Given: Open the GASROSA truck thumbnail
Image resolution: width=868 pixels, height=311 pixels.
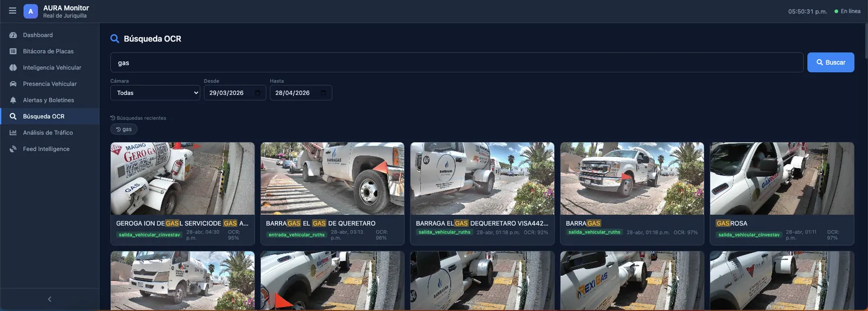Looking at the screenshot, I should (x=782, y=179).
